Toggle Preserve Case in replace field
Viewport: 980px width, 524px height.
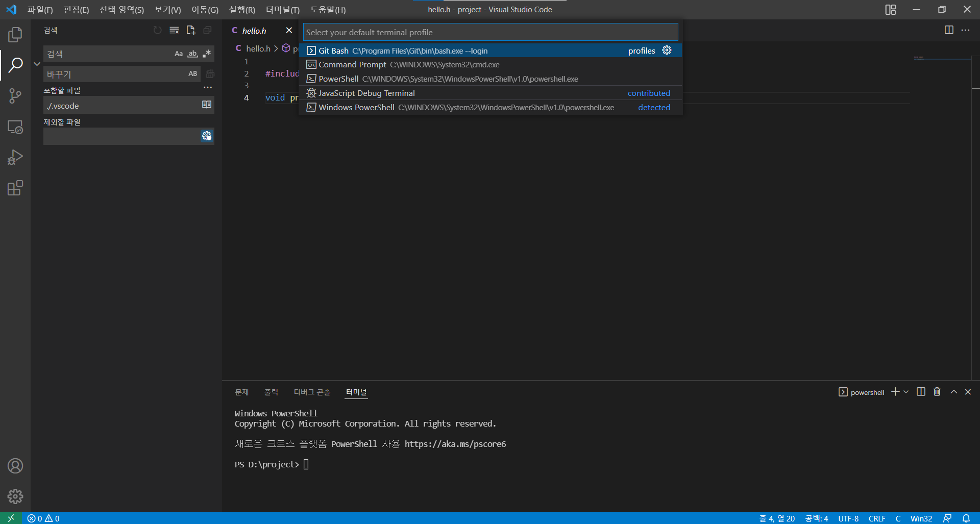pos(192,73)
